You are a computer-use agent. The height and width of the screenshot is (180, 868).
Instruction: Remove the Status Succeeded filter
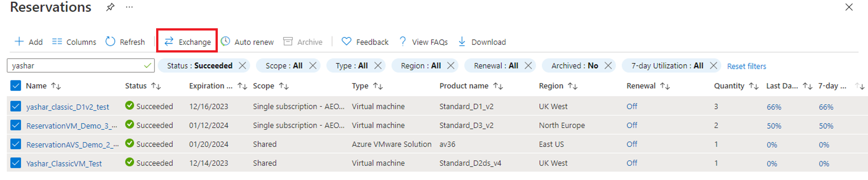[243, 66]
